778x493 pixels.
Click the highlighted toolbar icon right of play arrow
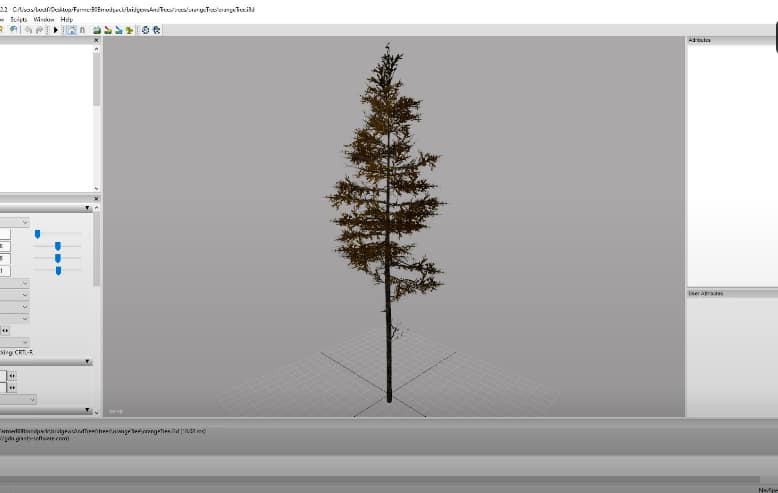(70, 30)
